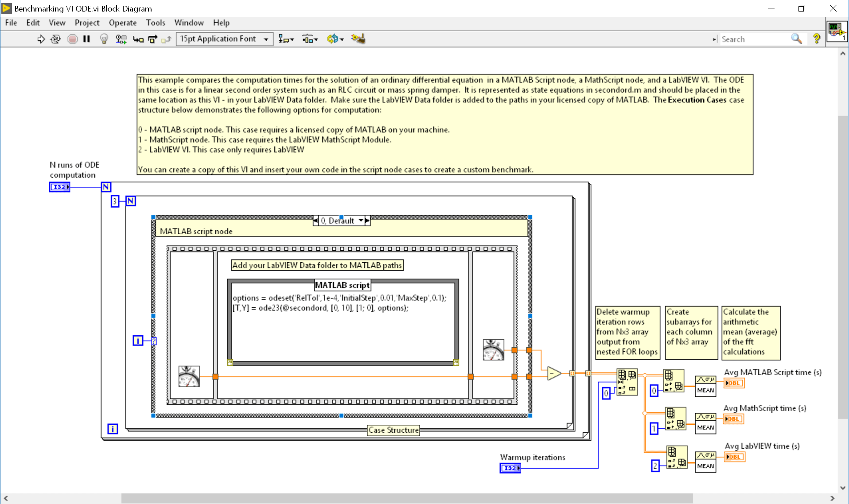Open the Window menu
This screenshot has height=504, width=849.
189,23
